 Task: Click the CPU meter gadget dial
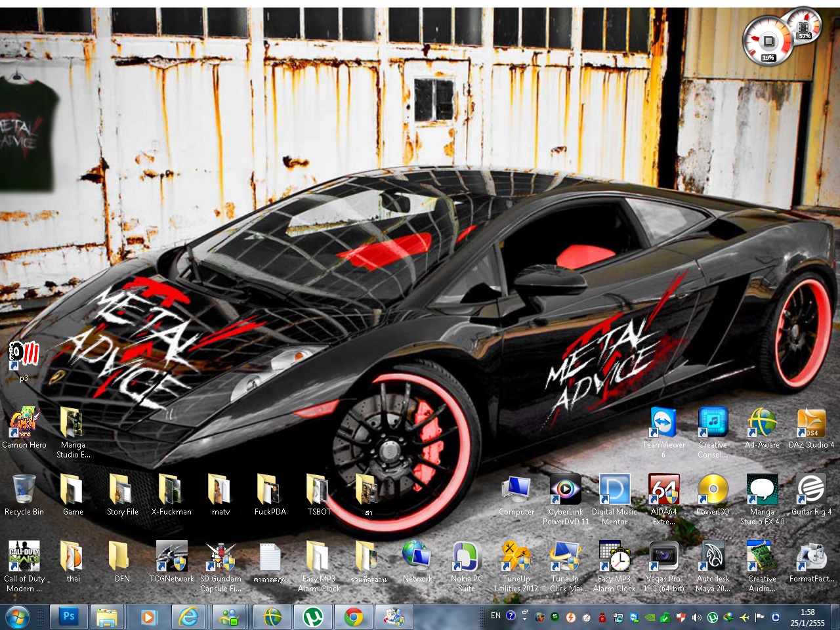pos(767,41)
